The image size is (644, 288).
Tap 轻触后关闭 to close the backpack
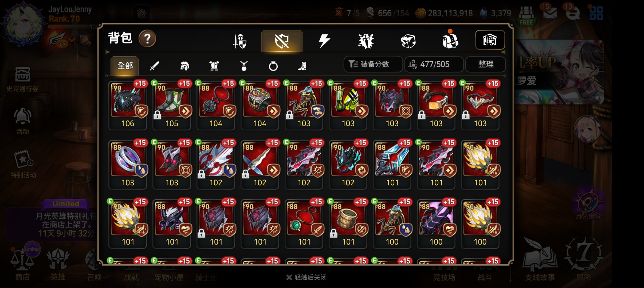[307, 277]
